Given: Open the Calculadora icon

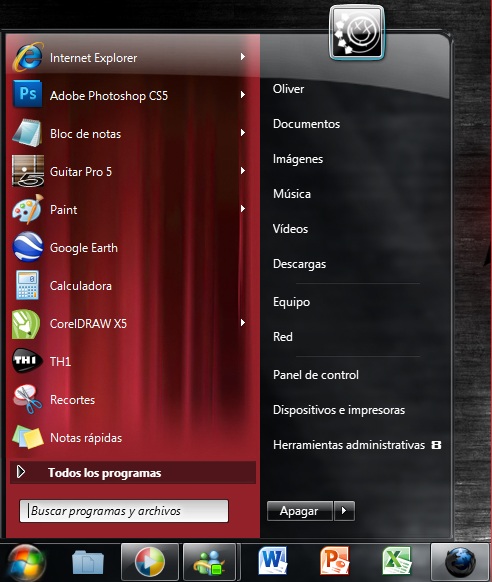Looking at the screenshot, I should [27, 285].
